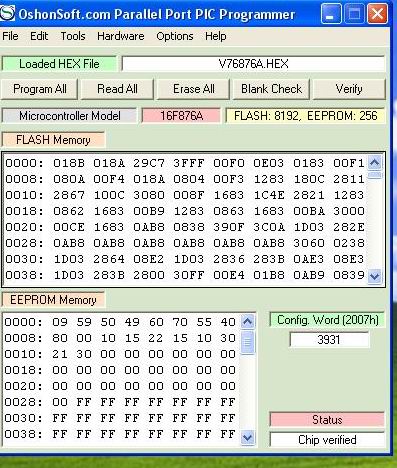Click EEPROM address row 0030:

click(x=23, y=418)
